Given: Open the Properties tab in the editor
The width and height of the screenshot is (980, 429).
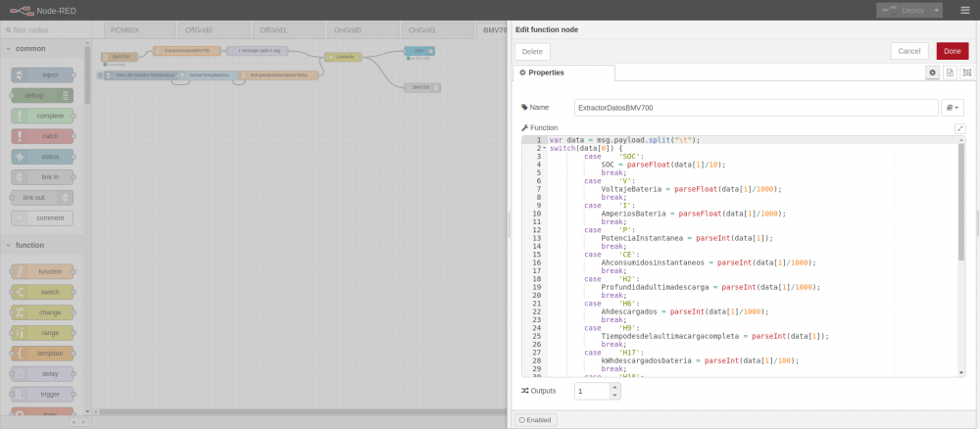Looking at the screenshot, I should click(563, 73).
